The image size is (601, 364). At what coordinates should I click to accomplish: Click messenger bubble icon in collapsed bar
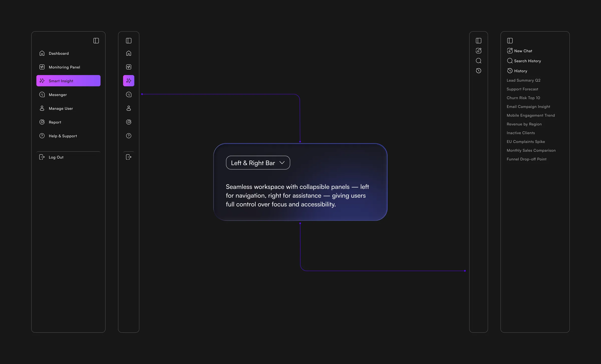[129, 95]
